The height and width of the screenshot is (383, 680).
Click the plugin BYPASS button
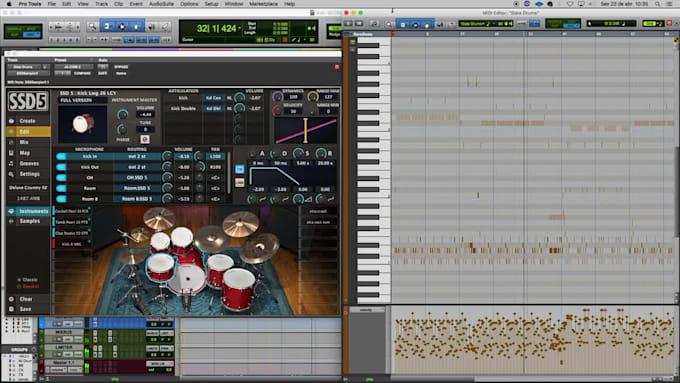121,67
